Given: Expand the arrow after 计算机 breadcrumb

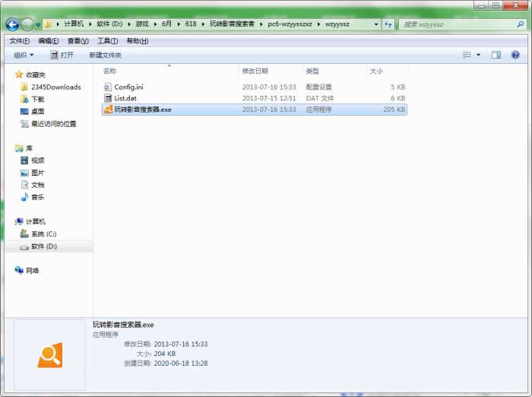Looking at the screenshot, I should point(90,24).
